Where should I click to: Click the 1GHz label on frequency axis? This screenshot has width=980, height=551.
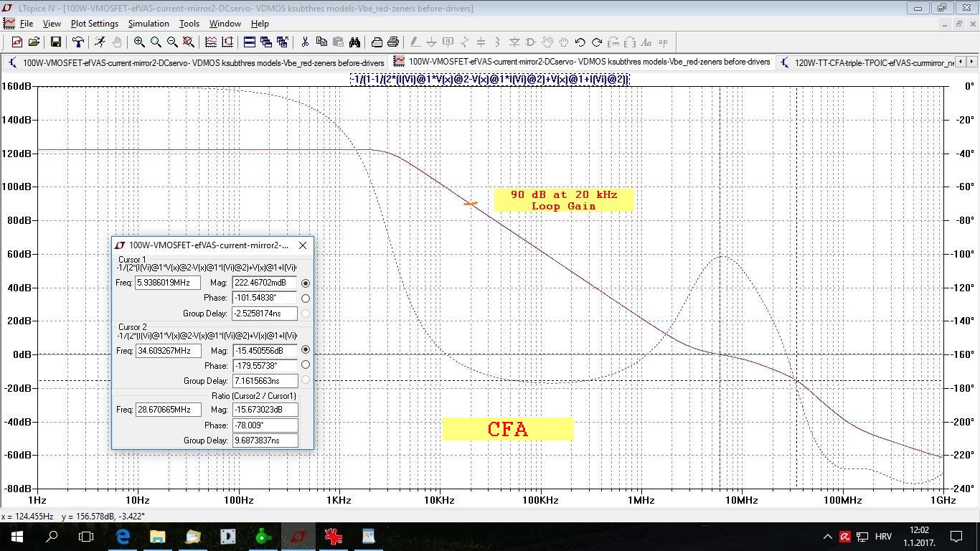[943, 500]
